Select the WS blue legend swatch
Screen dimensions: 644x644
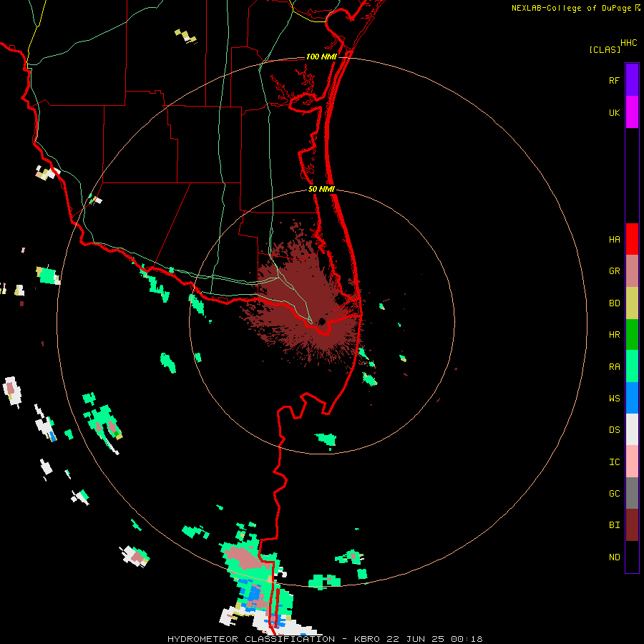coord(632,398)
